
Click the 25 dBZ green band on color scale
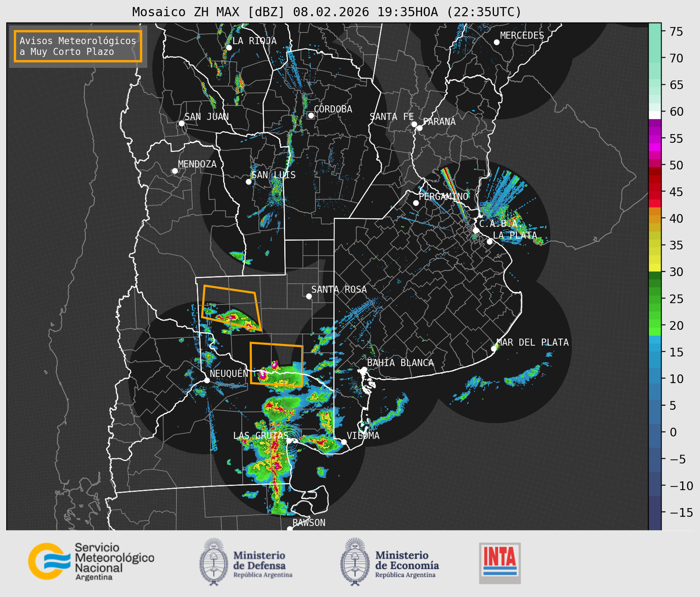(x=655, y=299)
